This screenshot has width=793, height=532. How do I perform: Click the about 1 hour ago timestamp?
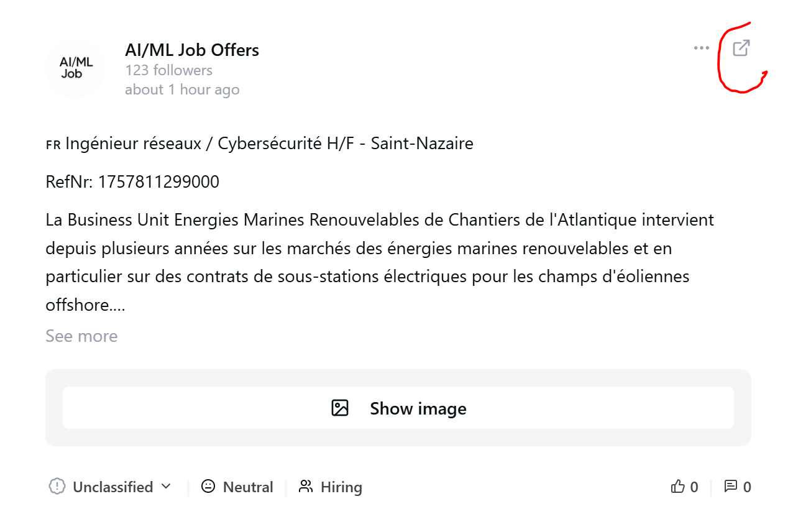[x=182, y=89]
